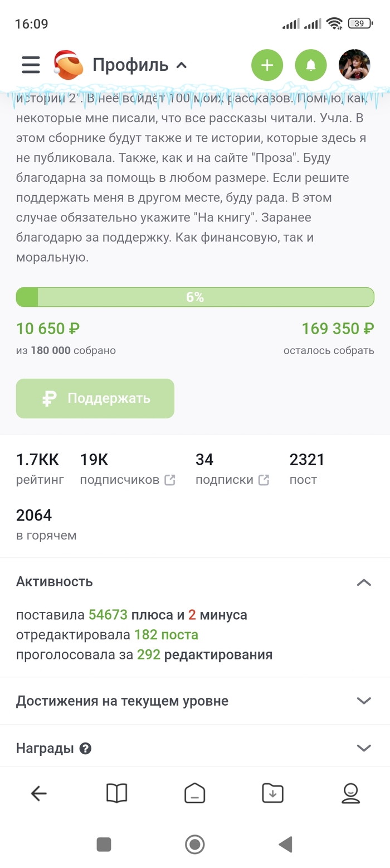Tap the green plus create button
This screenshot has width=390, height=868.
click(267, 65)
